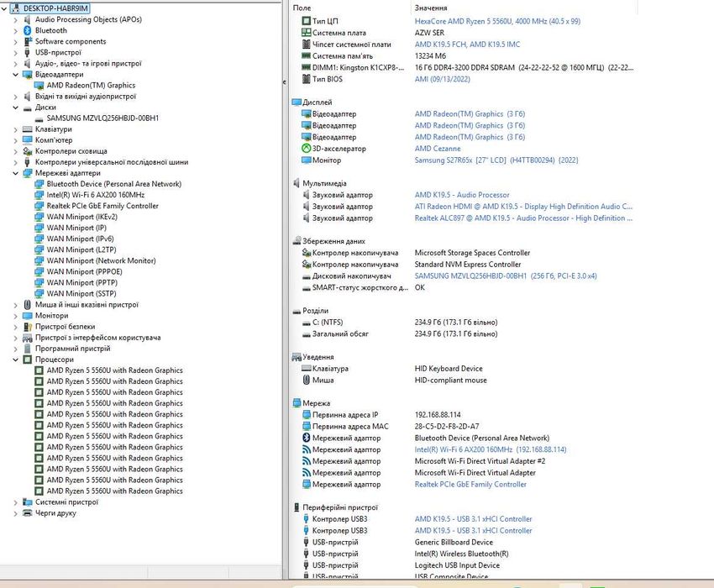Open the SAMSUNG MZVLQ256HBJD-00BH1 drive link
714x588 pixels.
coord(506,276)
